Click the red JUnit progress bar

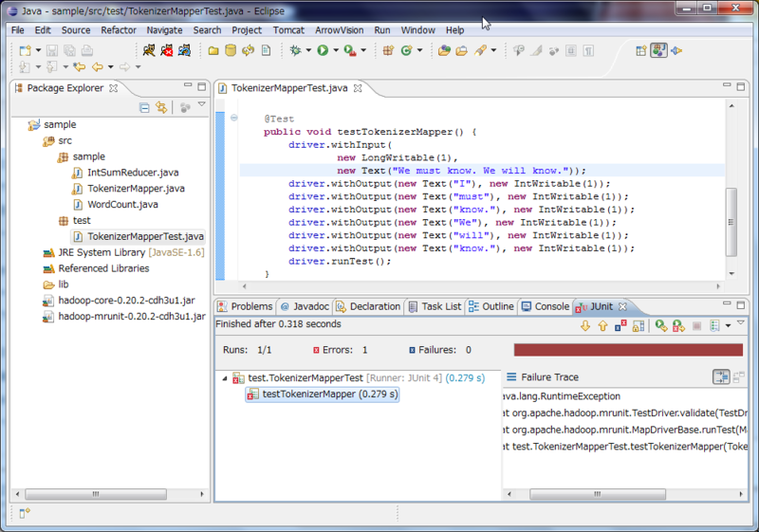click(x=628, y=350)
